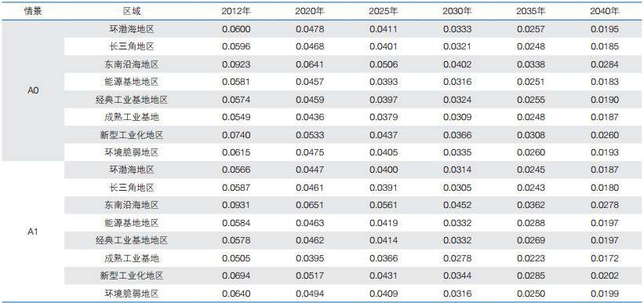Select value 0.0561 in 2025年 column
This screenshot has width=644, height=303.
coord(384,205)
